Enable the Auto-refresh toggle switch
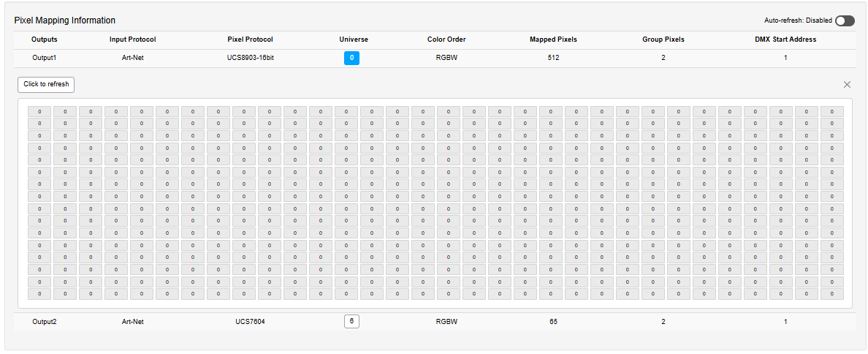Viewport: 868px width, 354px height. click(x=845, y=20)
